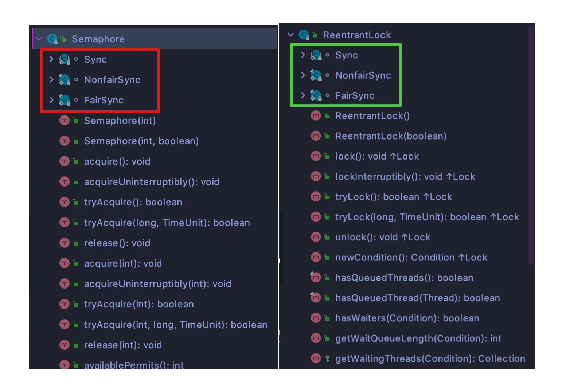Image resolution: width=562 pixels, height=392 pixels.
Task: Click method icon beside Semaphore(int, boolean)
Action: point(65,141)
